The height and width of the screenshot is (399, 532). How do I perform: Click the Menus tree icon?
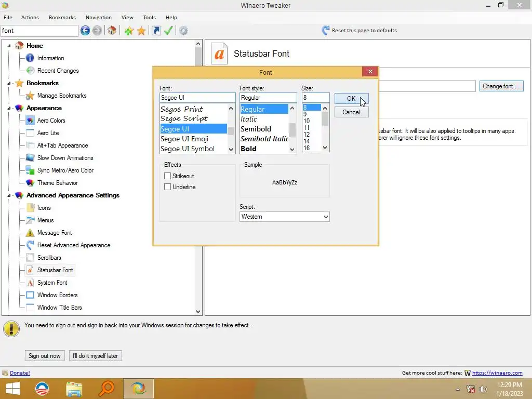tap(30, 220)
